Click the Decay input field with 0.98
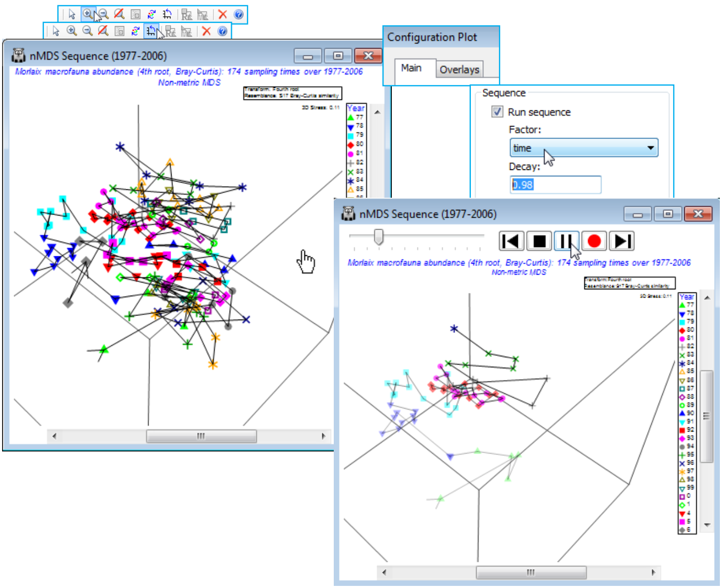This screenshot has width=723, height=588. (x=556, y=185)
